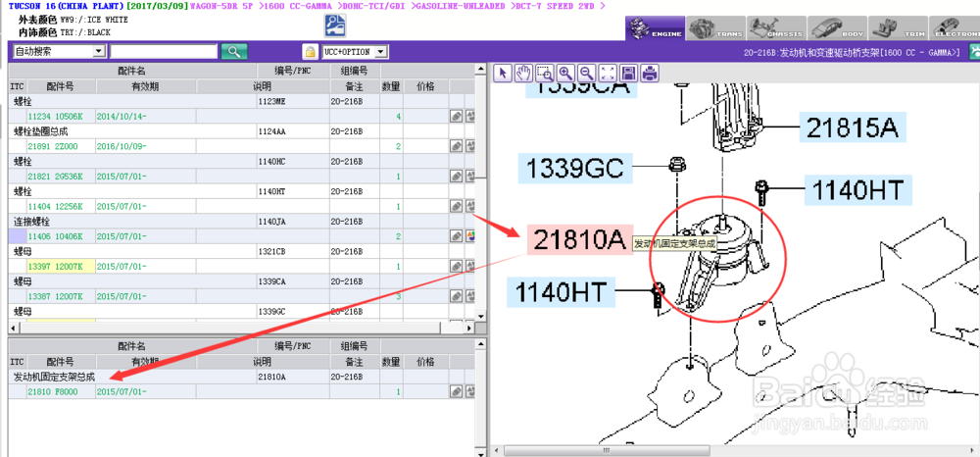Open the ENGINE category tab
The image size is (980, 457).
pos(655,28)
